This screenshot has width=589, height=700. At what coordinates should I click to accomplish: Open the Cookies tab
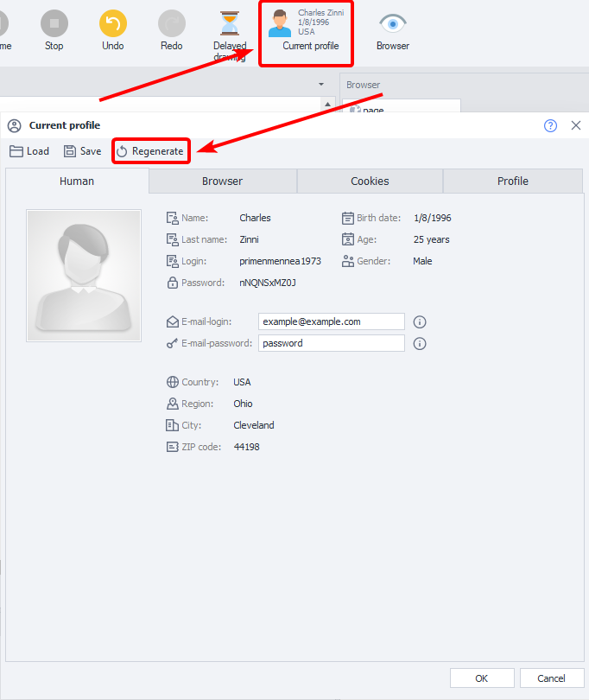coord(370,181)
